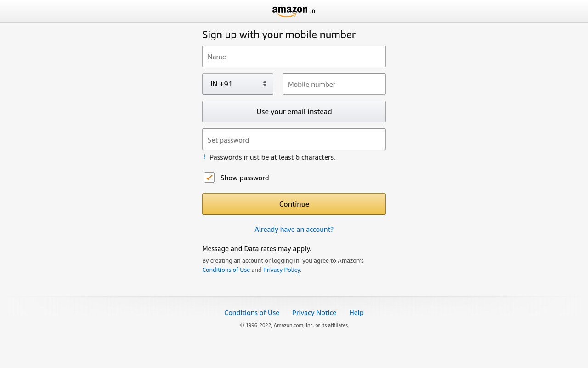
Task: Click the yellow Continue button
Action: [294, 204]
